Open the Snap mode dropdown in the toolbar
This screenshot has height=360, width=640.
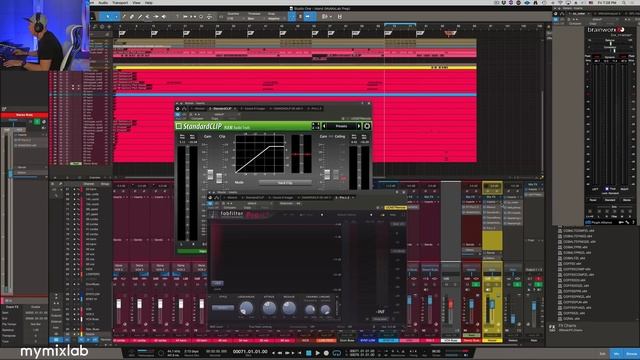pyautogui.click(x=276, y=18)
